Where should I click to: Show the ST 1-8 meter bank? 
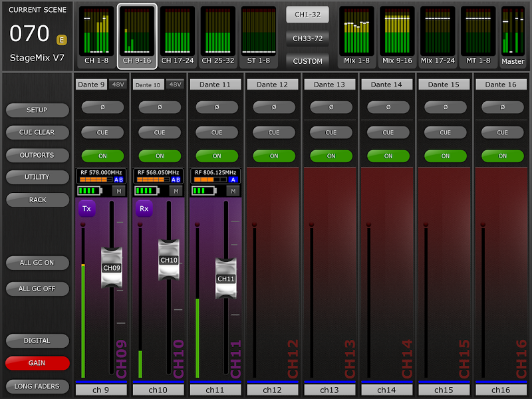pos(259,36)
